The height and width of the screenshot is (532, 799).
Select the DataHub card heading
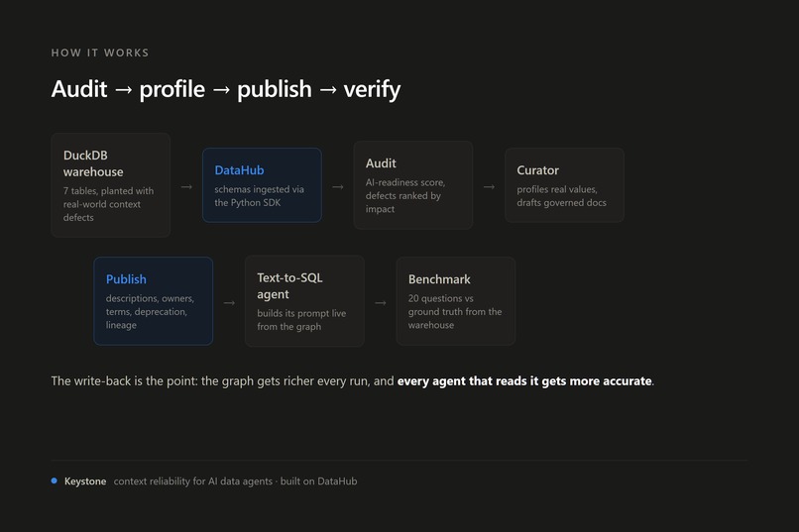[239, 170]
